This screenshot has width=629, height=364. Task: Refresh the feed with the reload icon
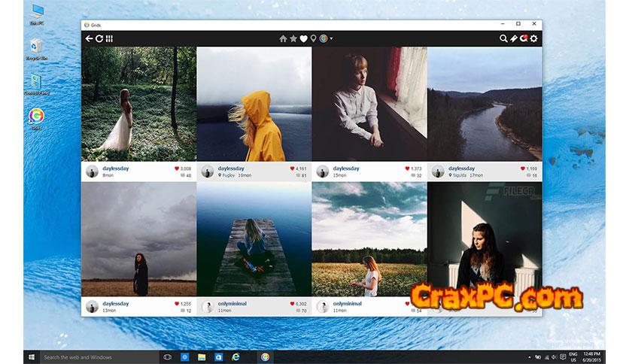(99, 39)
